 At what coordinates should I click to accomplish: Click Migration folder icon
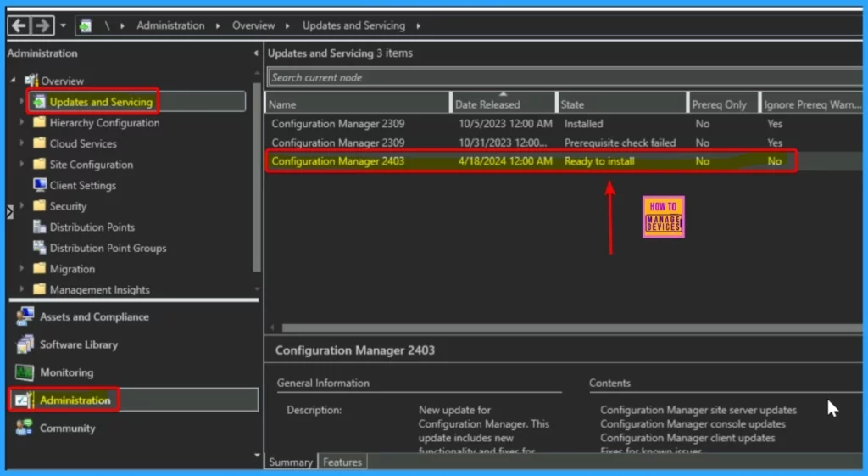click(39, 268)
